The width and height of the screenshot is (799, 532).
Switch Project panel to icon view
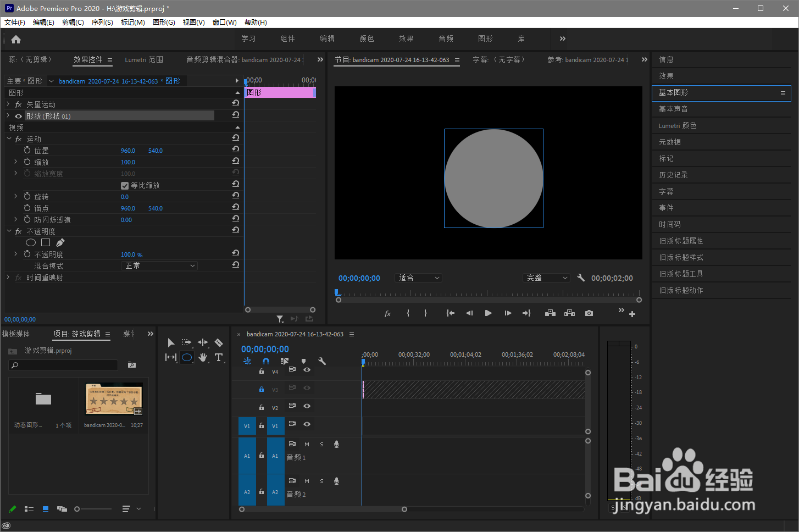46,509
